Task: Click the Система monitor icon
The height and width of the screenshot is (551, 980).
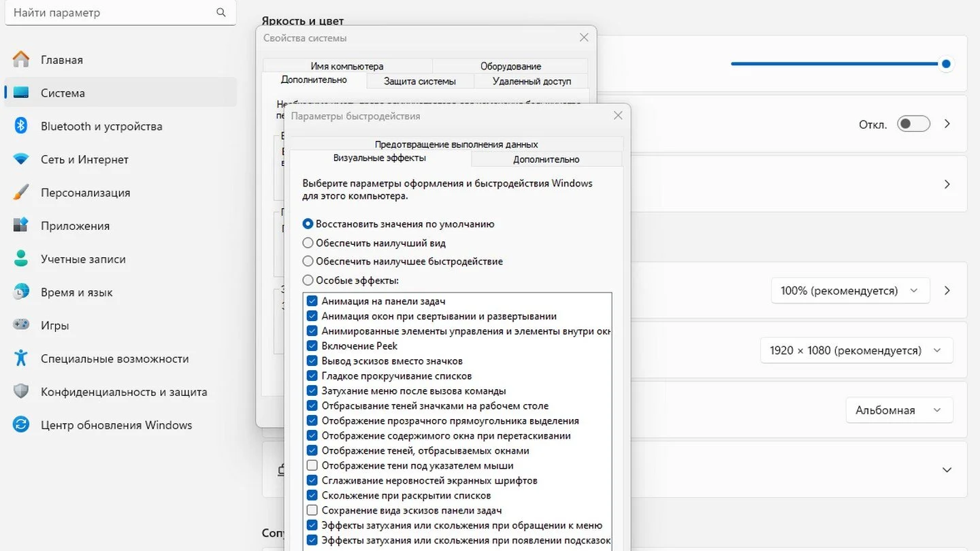Action: (x=21, y=93)
